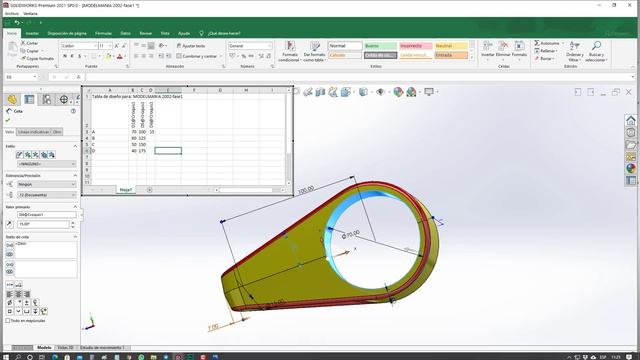Accept the Cota dimension with green checkmark
640x360 pixels.
[x=8, y=120]
